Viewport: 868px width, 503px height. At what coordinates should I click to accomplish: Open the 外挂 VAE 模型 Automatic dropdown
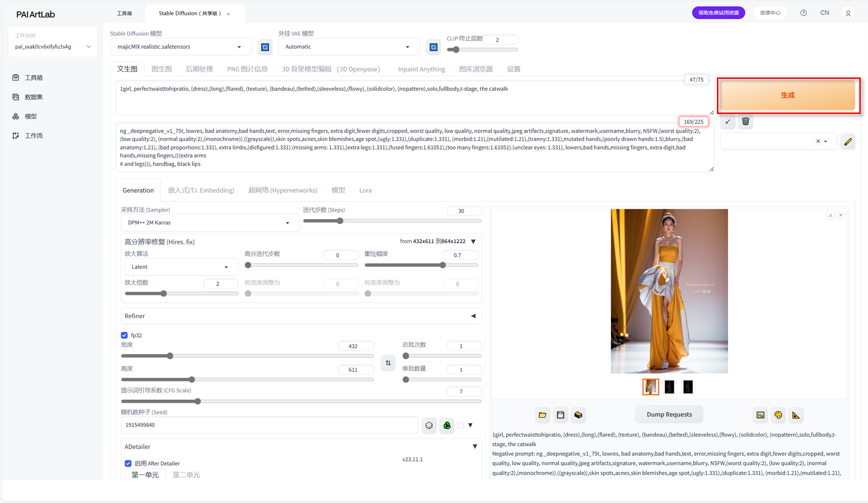tap(349, 47)
